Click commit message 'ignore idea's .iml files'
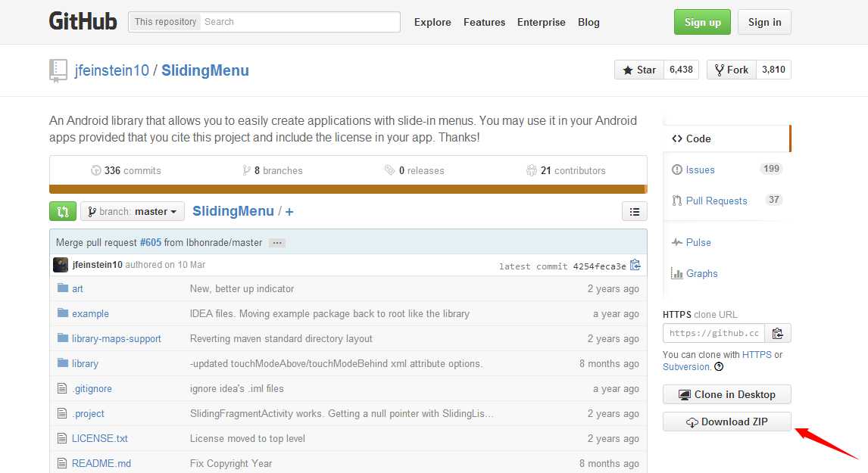 tap(237, 389)
